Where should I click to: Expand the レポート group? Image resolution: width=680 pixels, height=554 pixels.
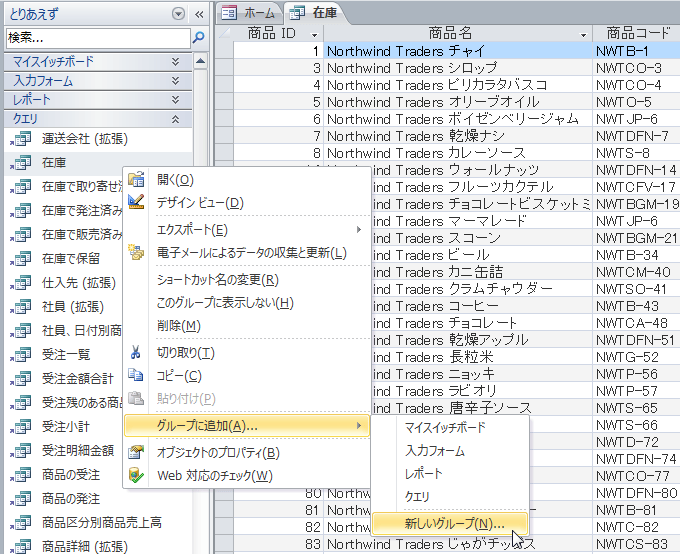(175, 100)
